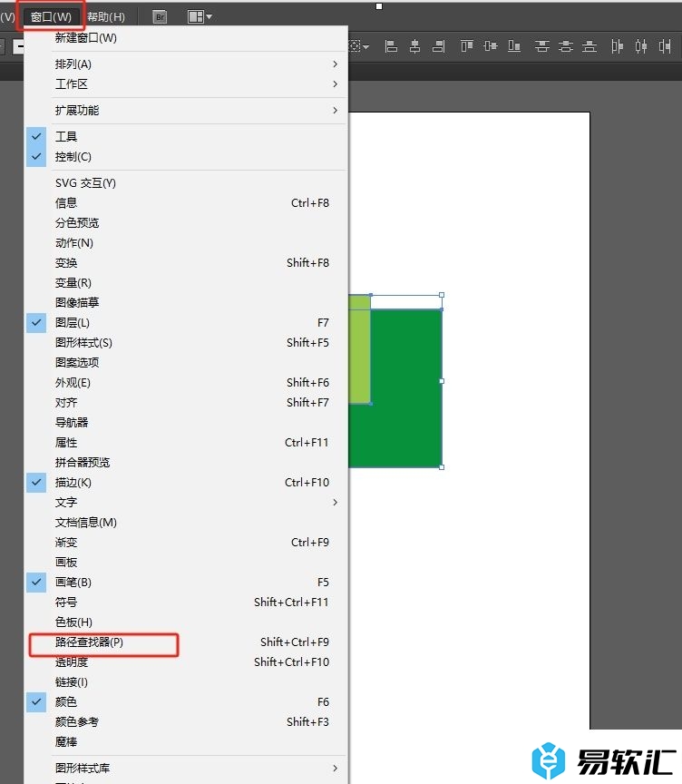This screenshot has height=784, width=682.
Task: Expand the 图形样式库 submenu
Action: point(186,768)
